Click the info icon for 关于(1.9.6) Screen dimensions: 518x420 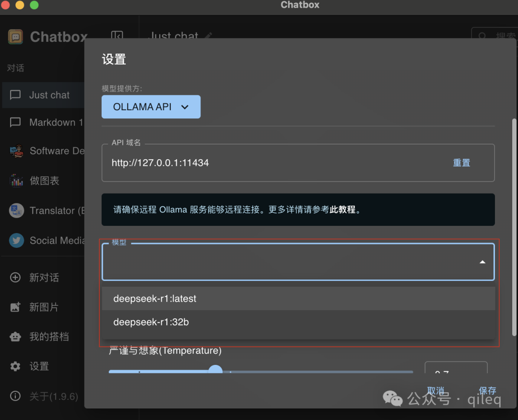15,396
